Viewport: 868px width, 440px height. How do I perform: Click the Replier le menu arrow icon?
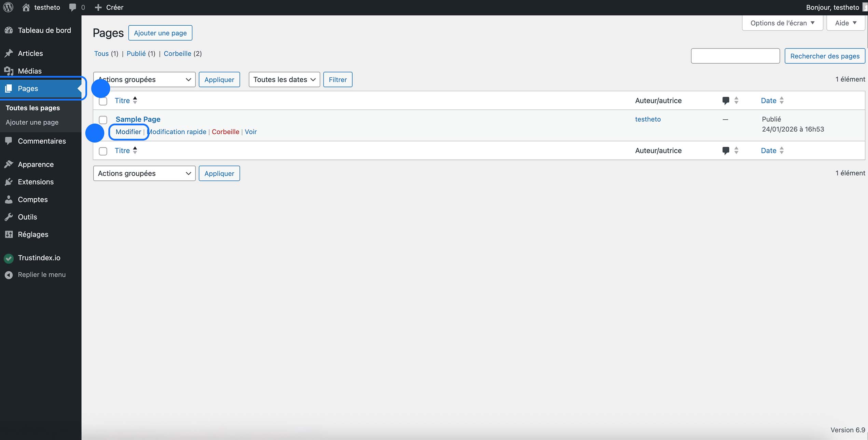click(9, 275)
